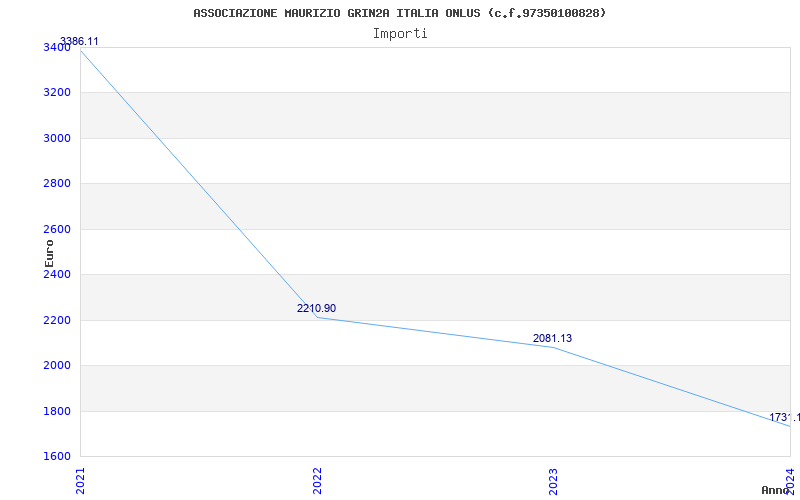Click the y-axis value 2400
This screenshot has width=800, height=500.
tap(58, 274)
